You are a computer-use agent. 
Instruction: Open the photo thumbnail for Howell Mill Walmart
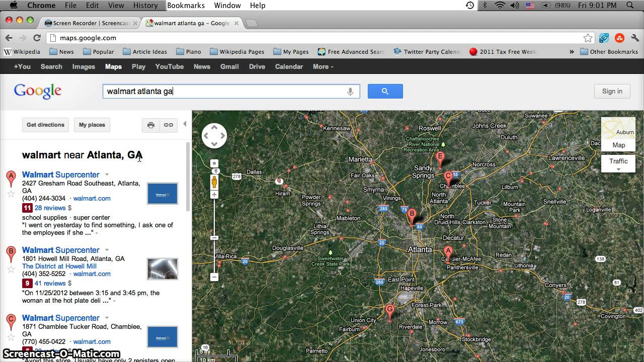tap(163, 269)
